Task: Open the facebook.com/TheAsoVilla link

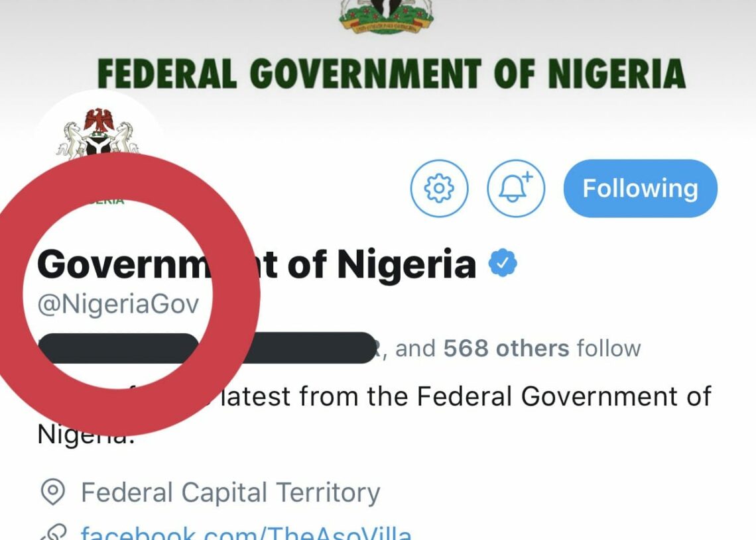Action: click(246, 533)
